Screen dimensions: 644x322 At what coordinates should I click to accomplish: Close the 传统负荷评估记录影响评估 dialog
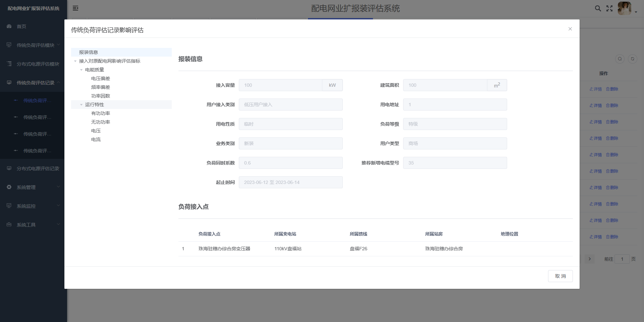[570, 29]
